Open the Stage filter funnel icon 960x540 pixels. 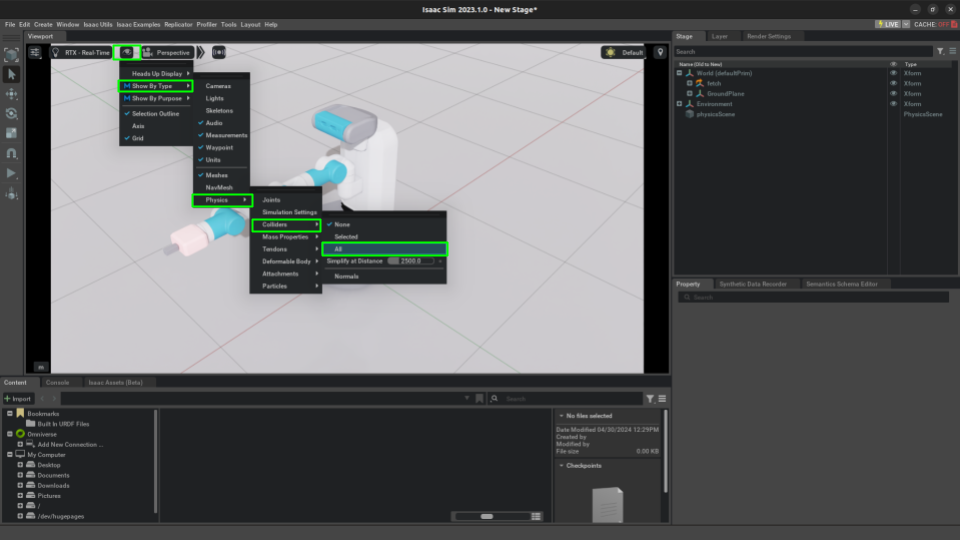940,51
